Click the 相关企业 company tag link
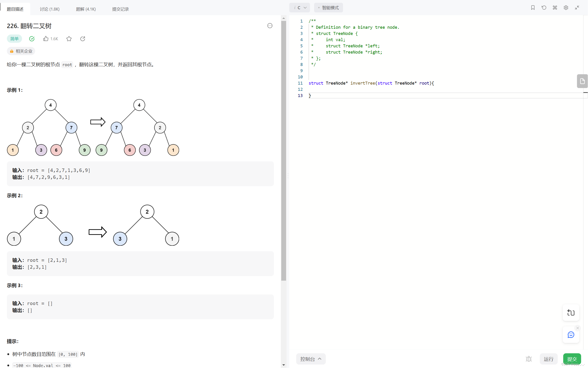The width and height of the screenshot is (588, 368). 21,51
